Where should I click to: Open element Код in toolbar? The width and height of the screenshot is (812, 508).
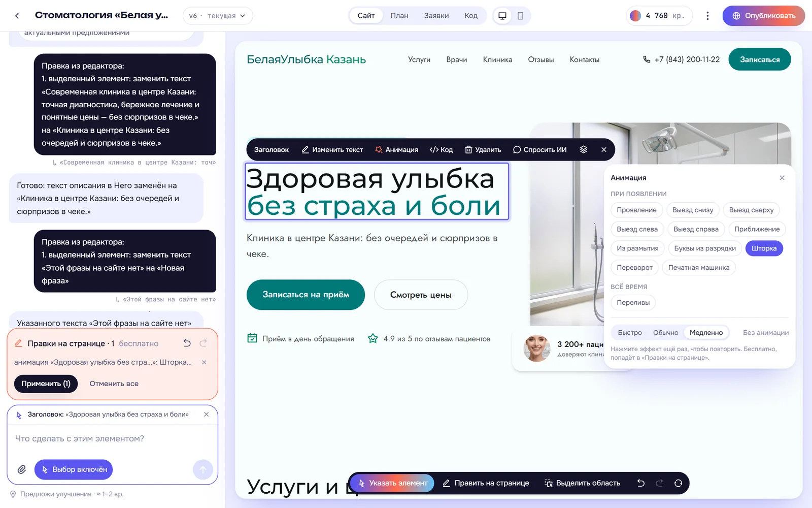[441, 150]
